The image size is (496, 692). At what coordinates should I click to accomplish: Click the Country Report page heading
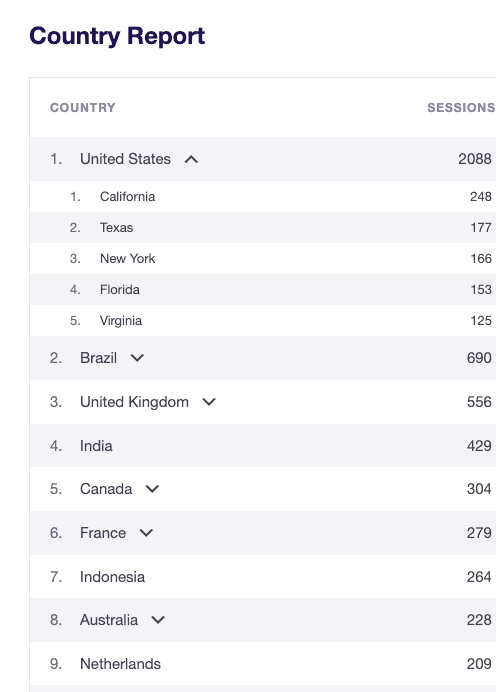coord(117,36)
